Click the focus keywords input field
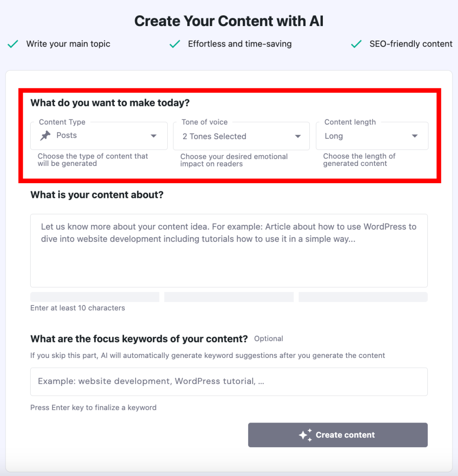 pyautogui.click(x=229, y=382)
